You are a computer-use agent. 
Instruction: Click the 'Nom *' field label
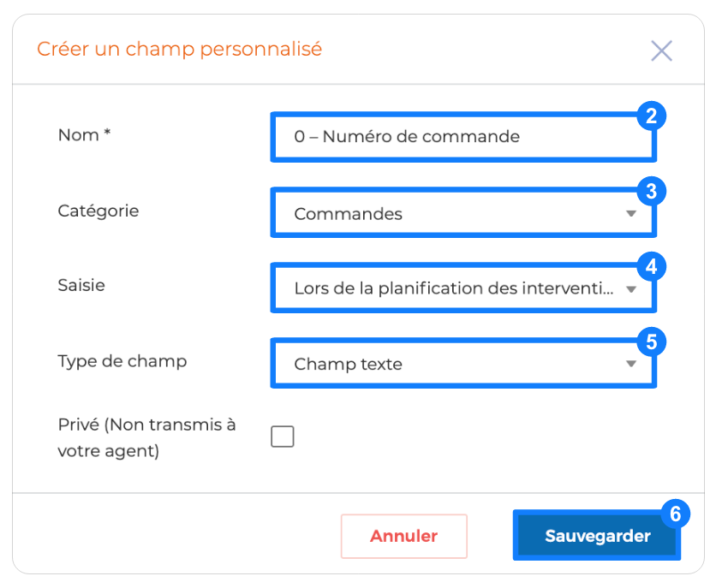[x=85, y=135]
